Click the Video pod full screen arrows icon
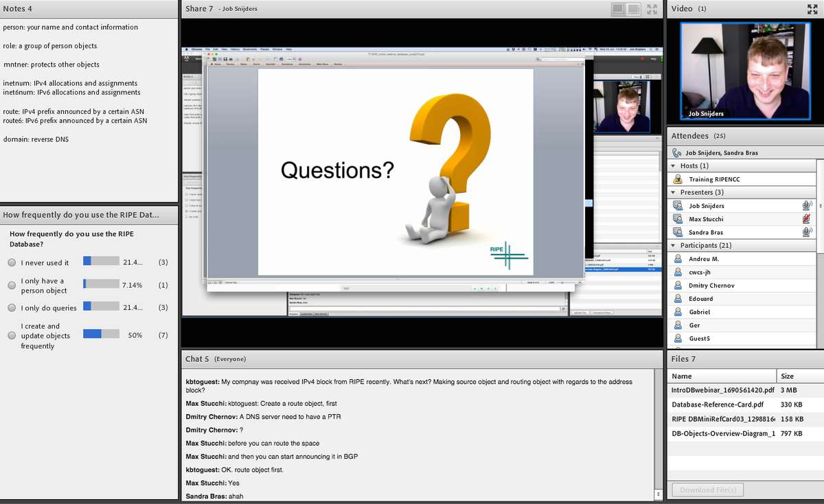Screen dimensions: 824x504 812,9
